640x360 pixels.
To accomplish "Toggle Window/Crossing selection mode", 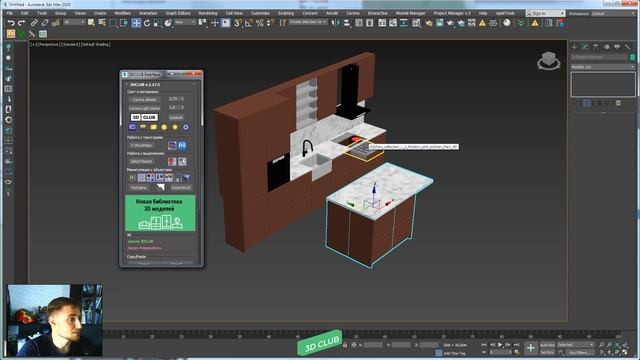I will coord(124,23).
